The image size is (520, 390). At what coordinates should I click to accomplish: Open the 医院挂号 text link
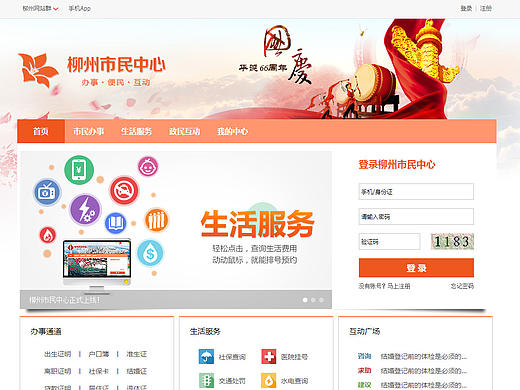click(x=294, y=357)
